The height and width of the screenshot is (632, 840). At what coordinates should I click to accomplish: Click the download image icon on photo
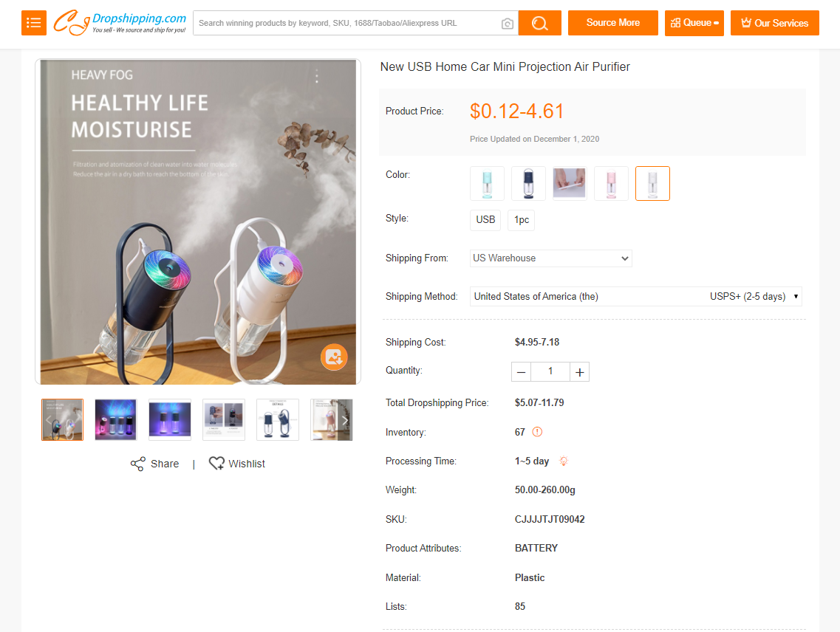click(334, 357)
